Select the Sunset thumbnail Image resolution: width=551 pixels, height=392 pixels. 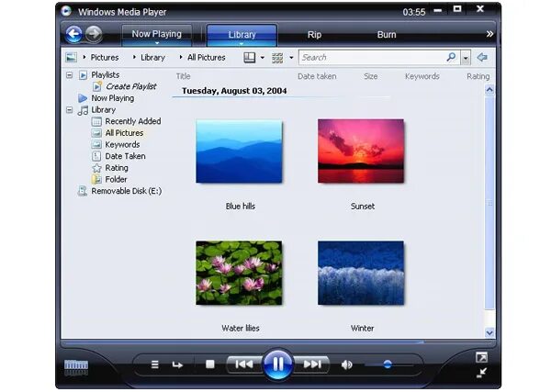tap(361, 151)
